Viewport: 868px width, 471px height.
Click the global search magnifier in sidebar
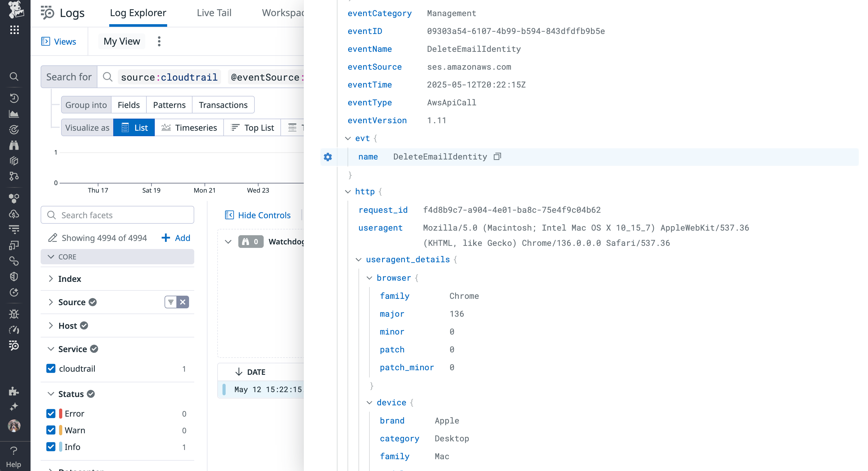[14, 76]
